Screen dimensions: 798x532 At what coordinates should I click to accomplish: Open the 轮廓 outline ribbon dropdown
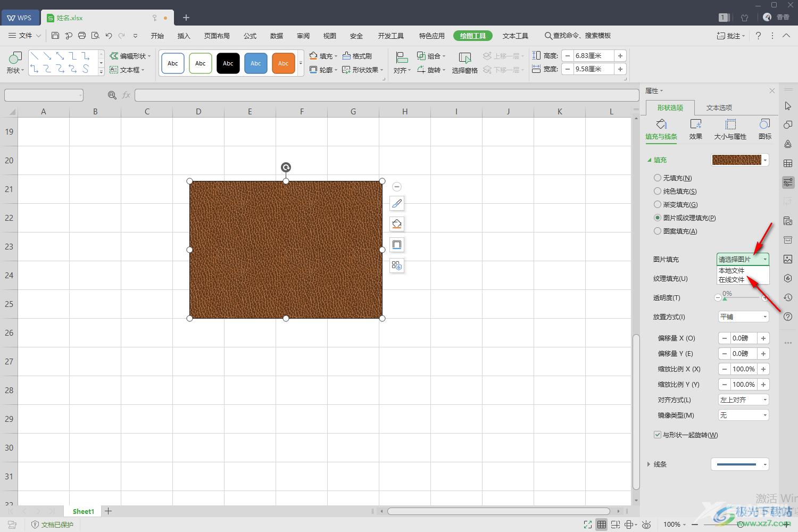pos(323,70)
